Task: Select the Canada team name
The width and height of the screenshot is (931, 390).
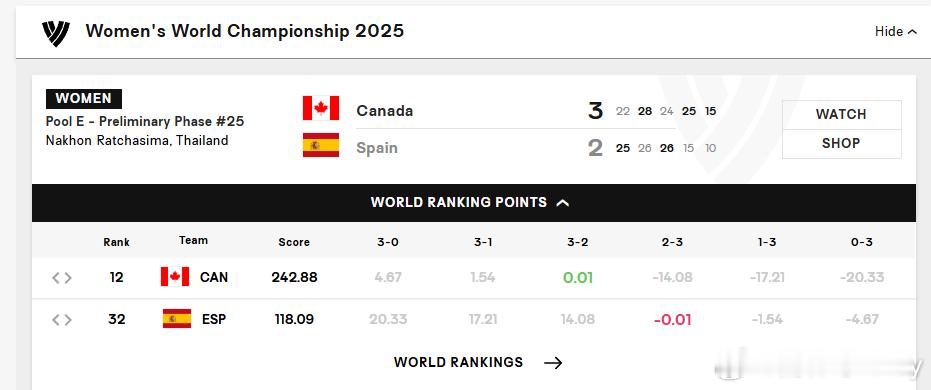Action: click(385, 111)
